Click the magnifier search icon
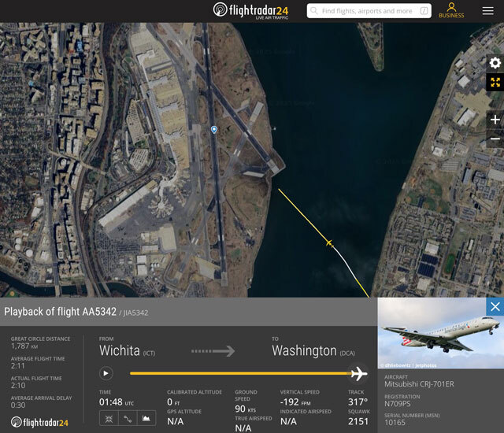 coord(314,11)
